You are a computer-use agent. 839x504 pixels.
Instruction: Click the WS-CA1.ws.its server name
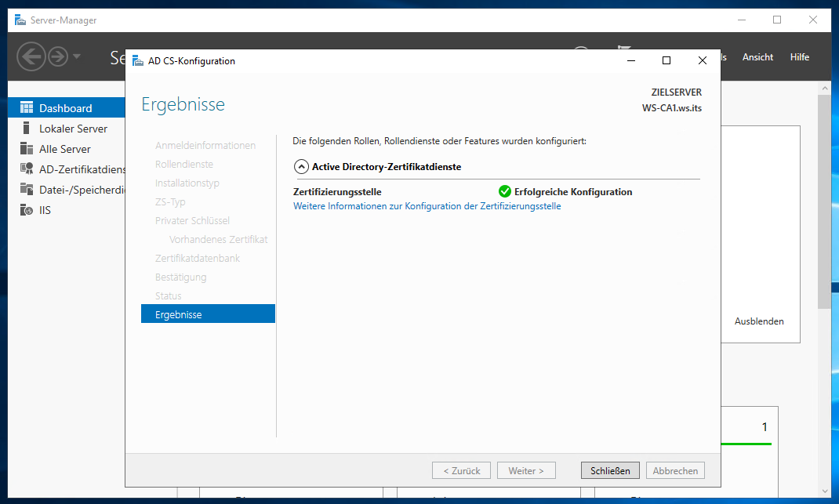pos(671,107)
